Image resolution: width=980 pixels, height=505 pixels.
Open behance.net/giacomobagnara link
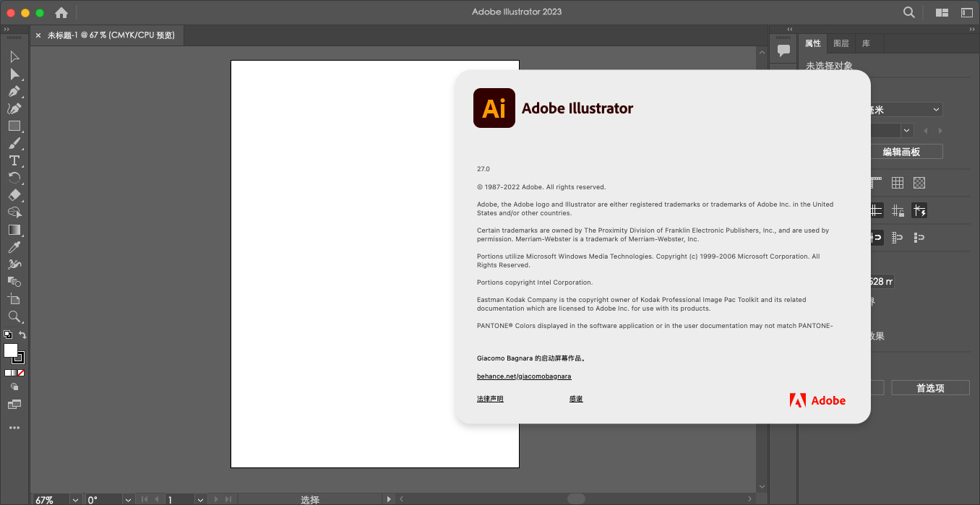click(524, 376)
